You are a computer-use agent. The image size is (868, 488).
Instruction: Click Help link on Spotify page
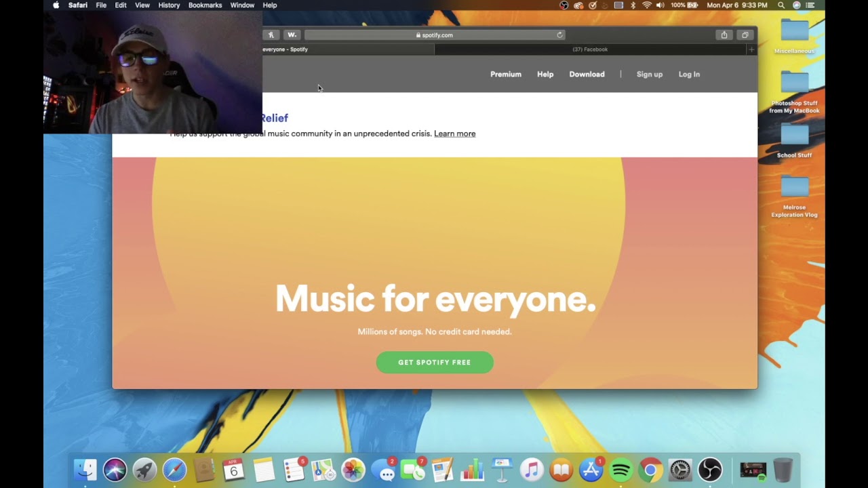[545, 74]
